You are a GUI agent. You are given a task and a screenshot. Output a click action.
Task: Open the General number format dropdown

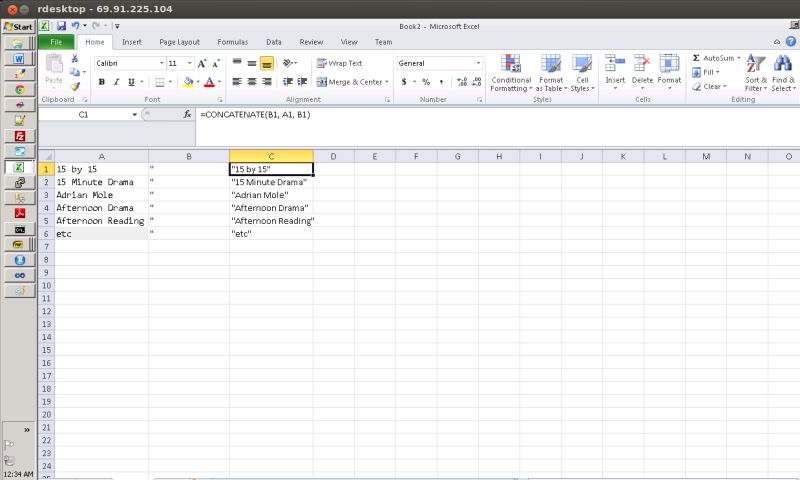pos(478,63)
